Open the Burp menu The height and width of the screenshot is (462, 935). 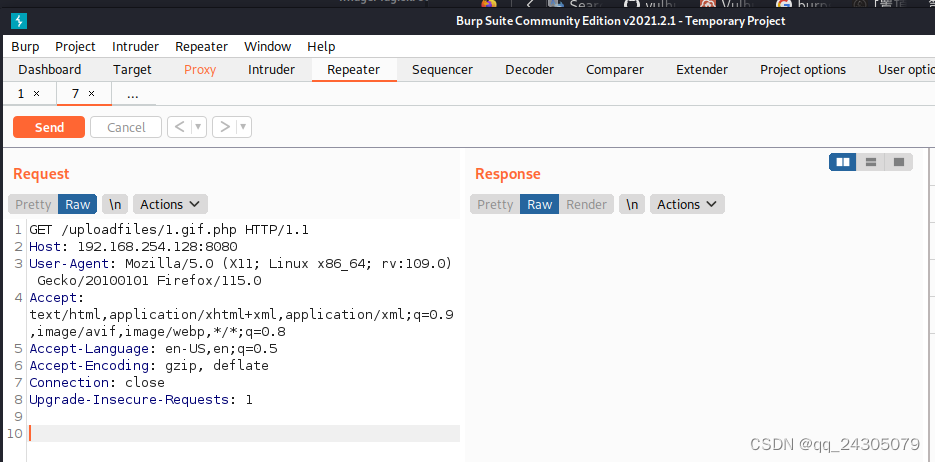(x=26, y=46)
